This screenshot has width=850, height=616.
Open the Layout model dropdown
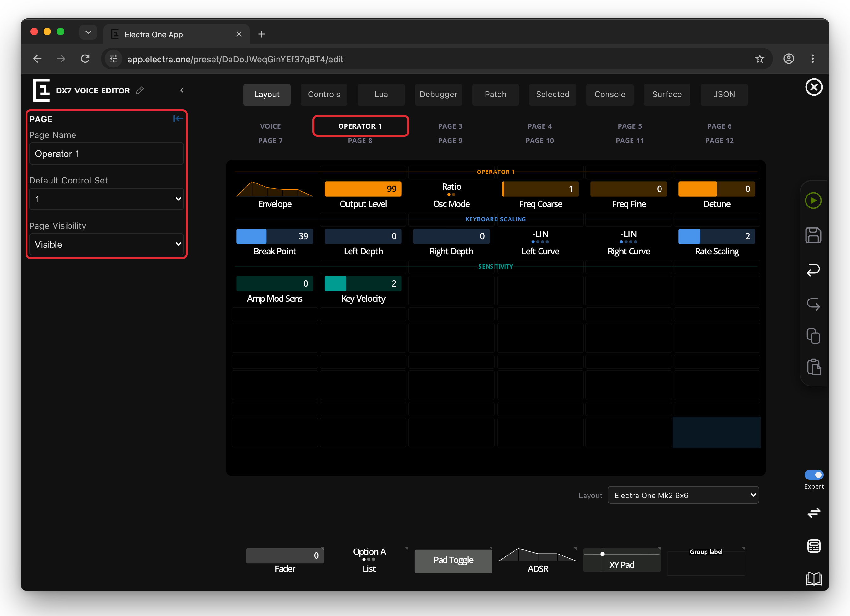(x=683, y=495)
